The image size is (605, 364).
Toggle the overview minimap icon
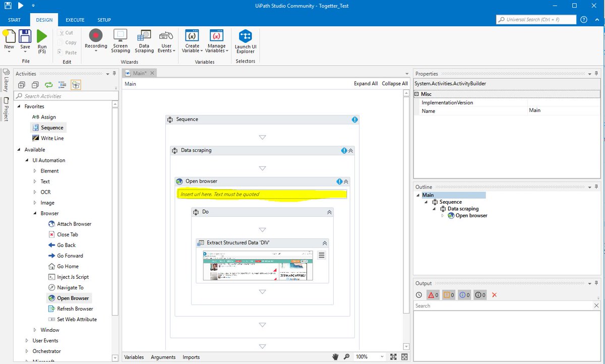[404, 357]
